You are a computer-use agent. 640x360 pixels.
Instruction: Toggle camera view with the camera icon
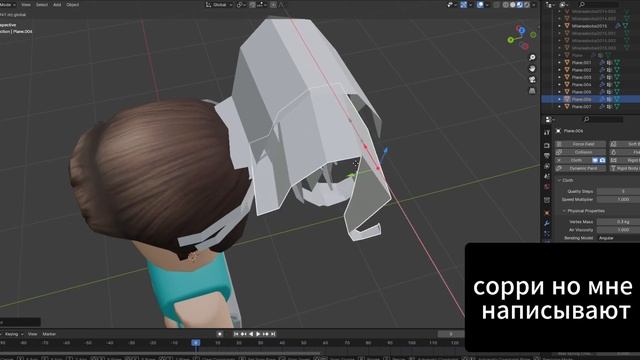532,80
